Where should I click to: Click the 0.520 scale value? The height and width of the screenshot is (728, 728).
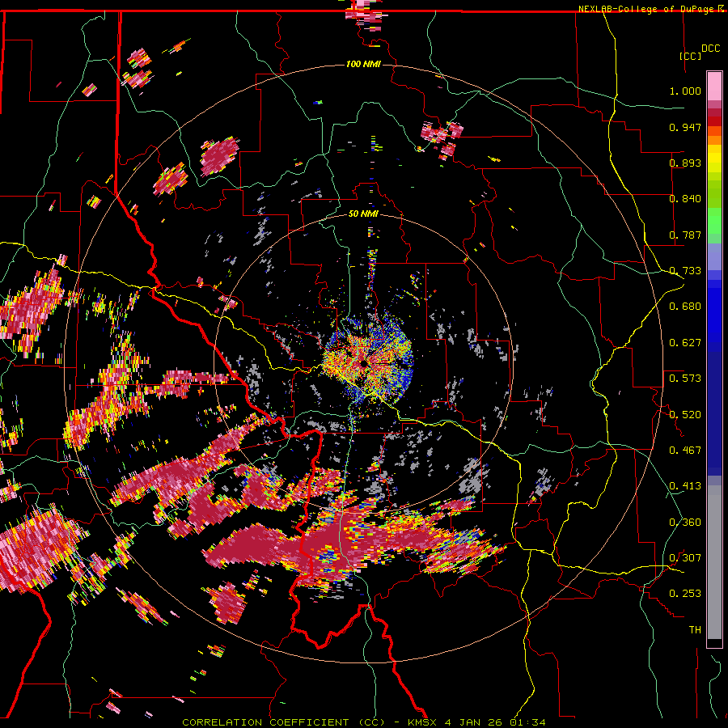(x=685, y=414)
